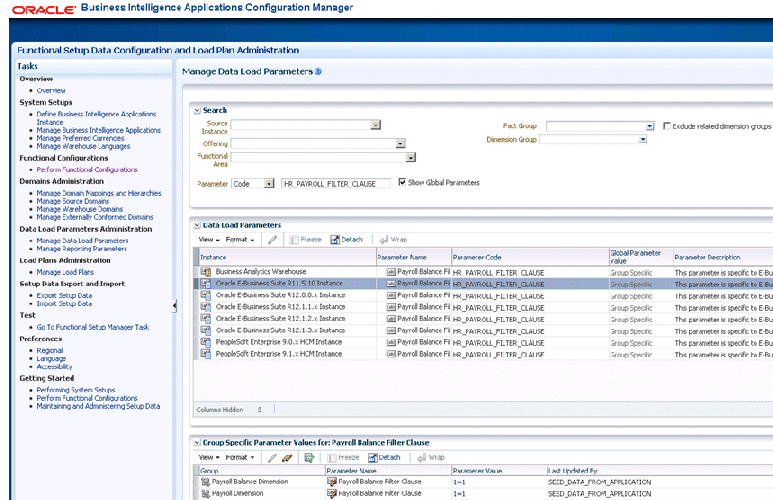
Task: Click the Payroll Balance Dimension group icon
Action: click(x=205, y=482)
